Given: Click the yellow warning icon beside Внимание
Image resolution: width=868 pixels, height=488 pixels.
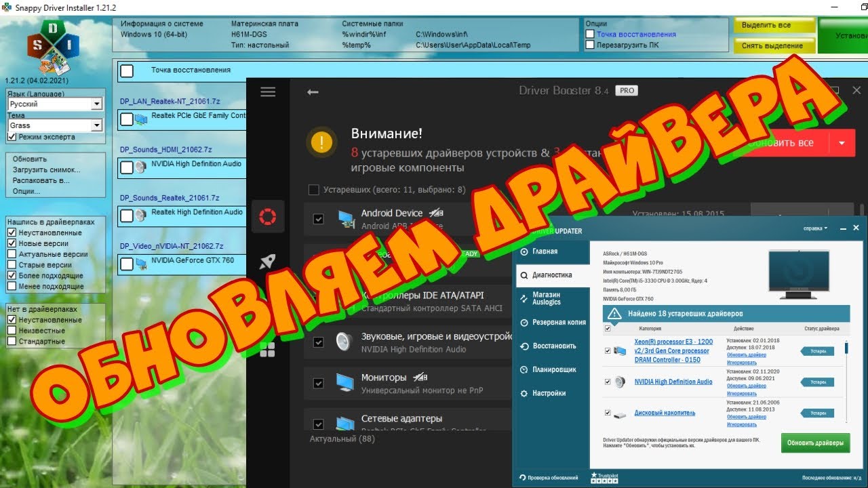Looking at the screenshot, I should point(321,142).
